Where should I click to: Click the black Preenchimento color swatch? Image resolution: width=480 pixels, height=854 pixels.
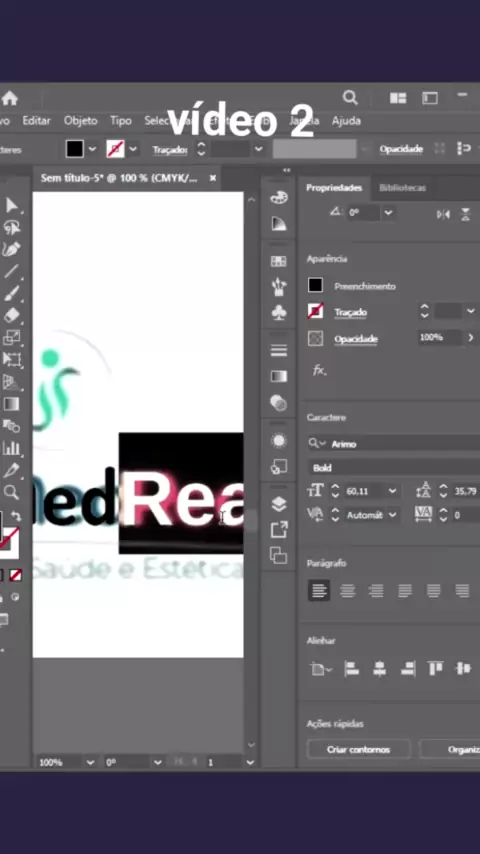click(315, 285)
